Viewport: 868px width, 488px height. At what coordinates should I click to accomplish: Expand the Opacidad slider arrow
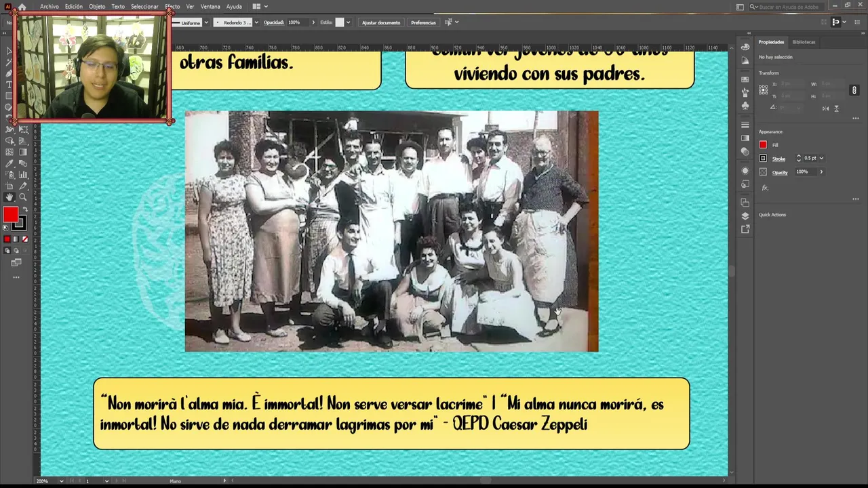313,22
